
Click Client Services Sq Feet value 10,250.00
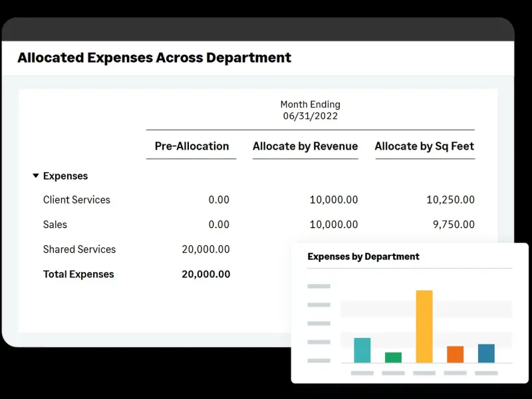pos(450,199)
